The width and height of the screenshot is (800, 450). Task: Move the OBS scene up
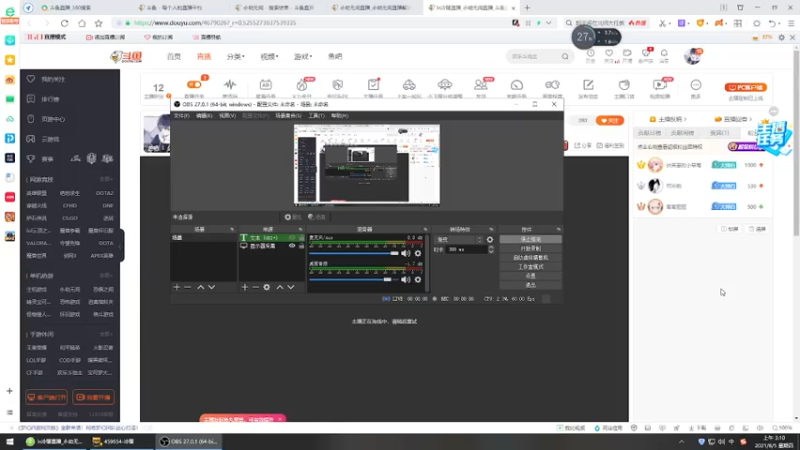tap(201, 287)
